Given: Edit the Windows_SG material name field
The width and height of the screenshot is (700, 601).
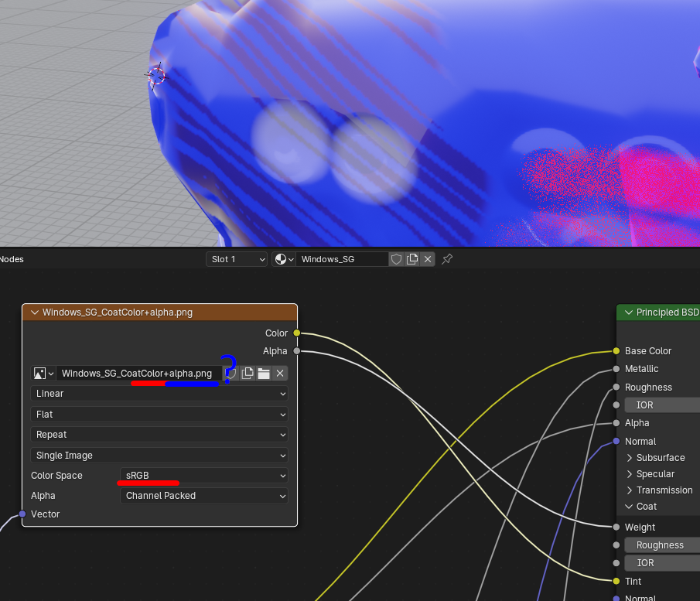Looking at the screenshot, I should pos(342,259).
